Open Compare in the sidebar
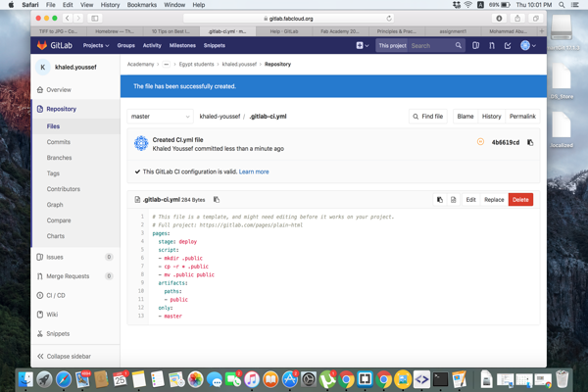588x392 pixels. pos(59,220)
